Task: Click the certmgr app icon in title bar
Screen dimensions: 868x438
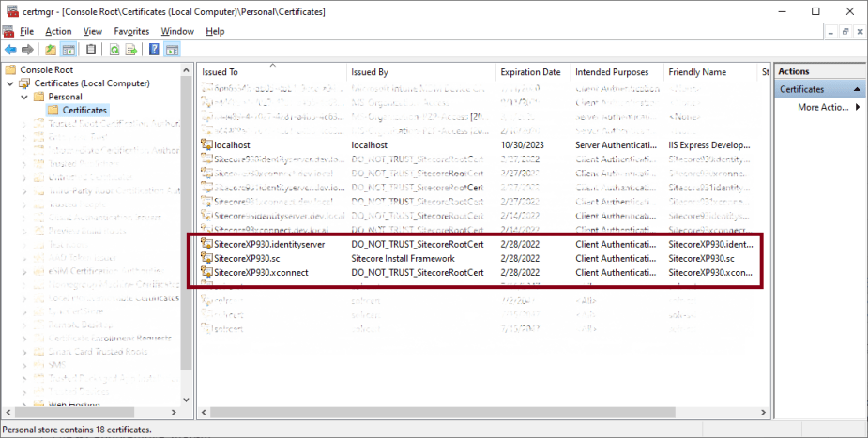Action: [x=11, y=11]
